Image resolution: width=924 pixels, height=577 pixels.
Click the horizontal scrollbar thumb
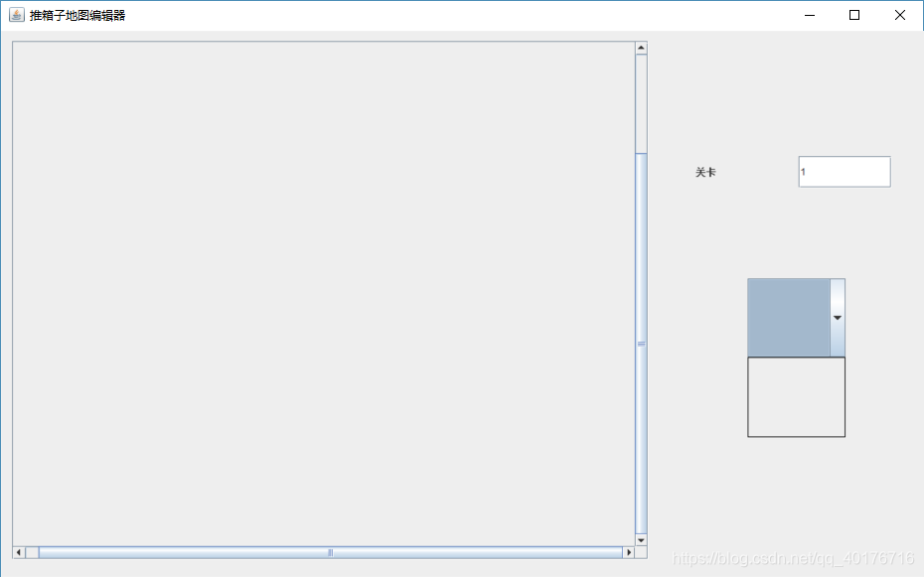[x=331, y=552]
